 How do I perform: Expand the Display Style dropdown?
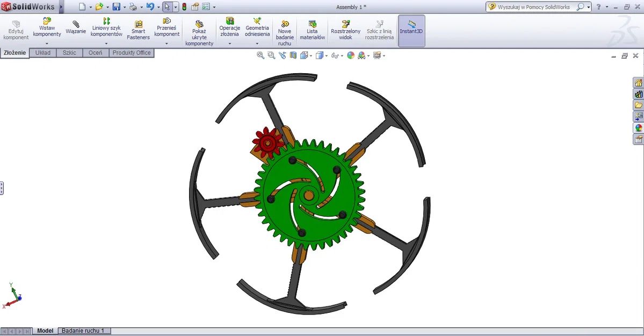click(x=326, y=54)
